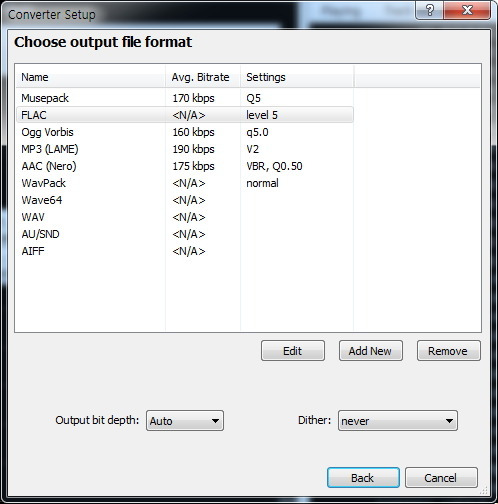Sort by Avg. Bitrate column header
498x504 pixels.
coord(203,77)
